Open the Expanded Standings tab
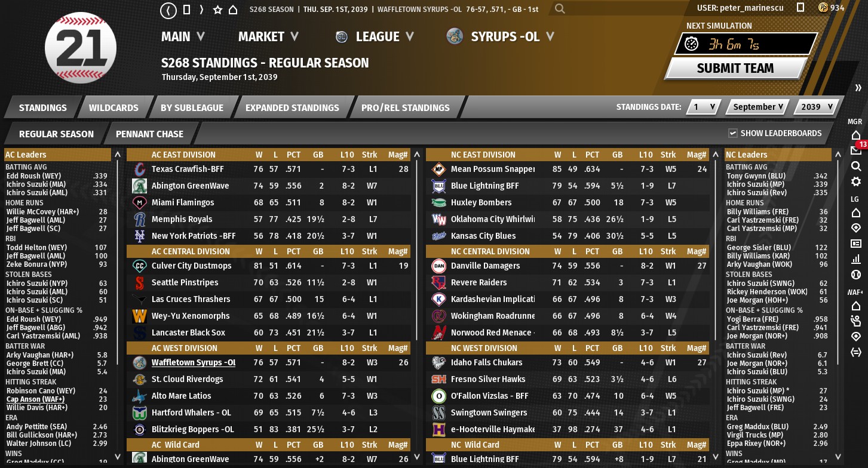This screenshot has width=868, height=468. (x=292, y=107)
